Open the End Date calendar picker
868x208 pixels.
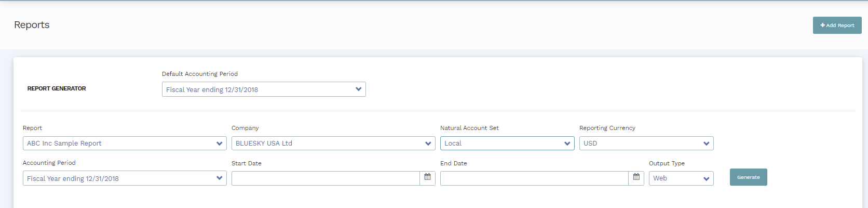[636, 178]
